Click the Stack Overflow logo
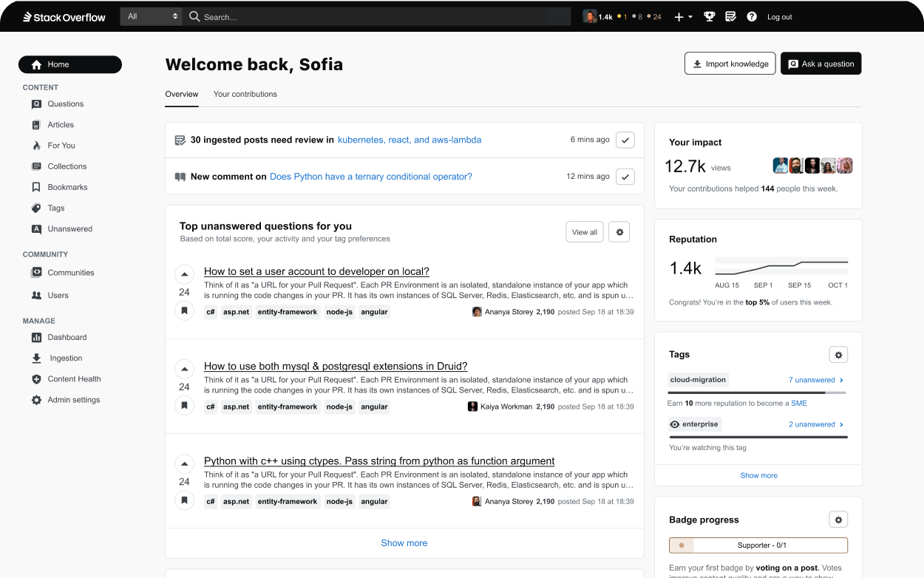924x578 pixels. [64, 16]
